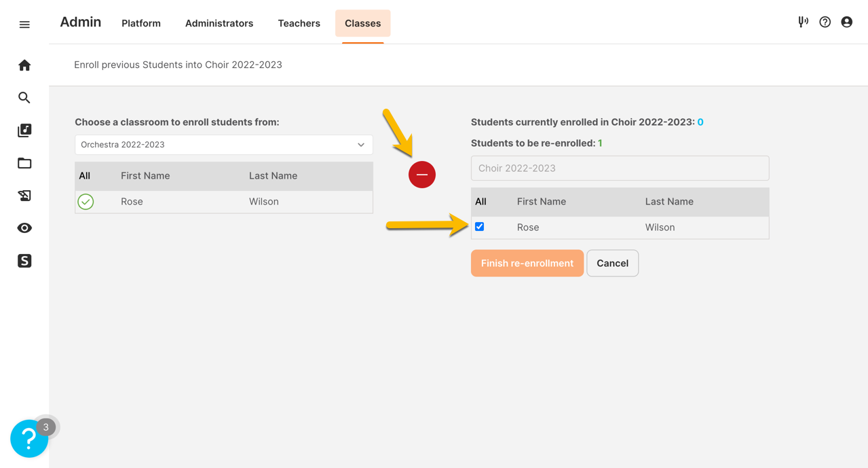Open the Classes tab
The width and height of the screenshot is (868, 468).
(x=362, y=23)
